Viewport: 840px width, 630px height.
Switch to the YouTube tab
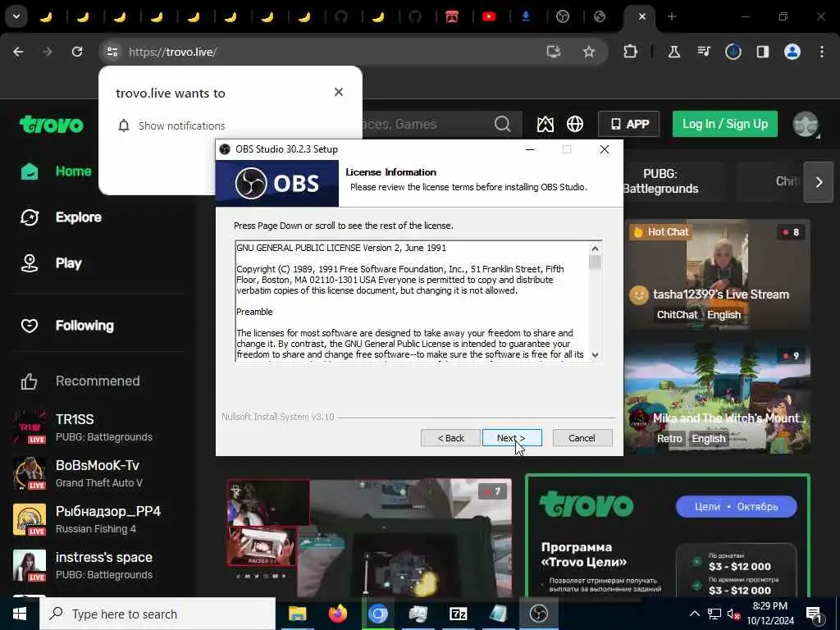tap(489, 16)
